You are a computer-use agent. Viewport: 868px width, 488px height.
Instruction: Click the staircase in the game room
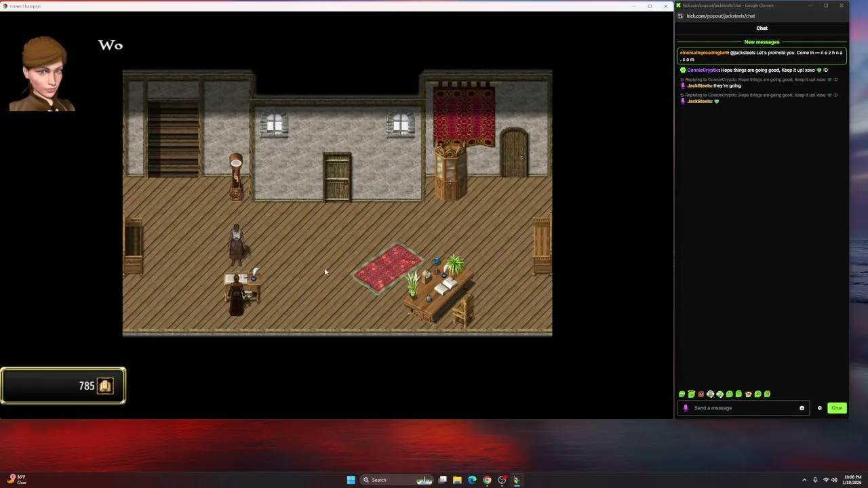click(174, 139)
